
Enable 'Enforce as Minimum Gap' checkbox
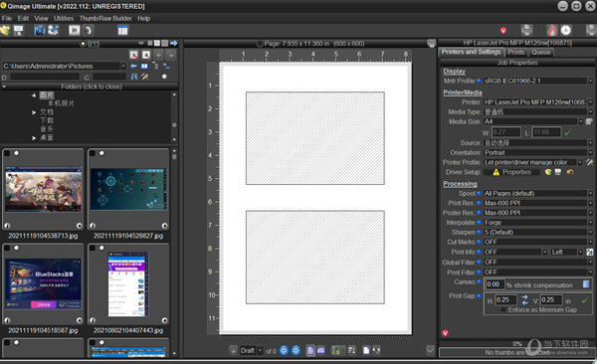point(503,310)
